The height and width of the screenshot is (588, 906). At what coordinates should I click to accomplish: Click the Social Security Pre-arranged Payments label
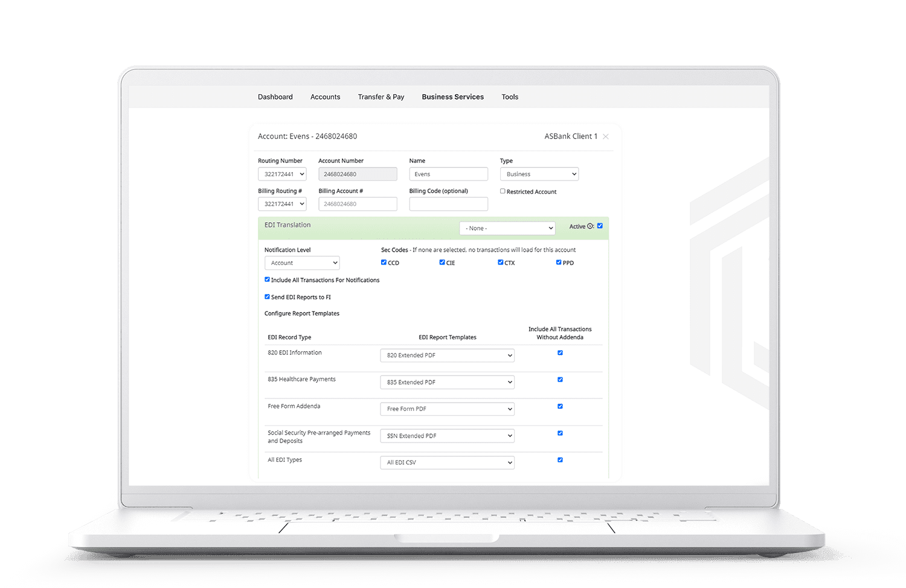coord(319,436)
